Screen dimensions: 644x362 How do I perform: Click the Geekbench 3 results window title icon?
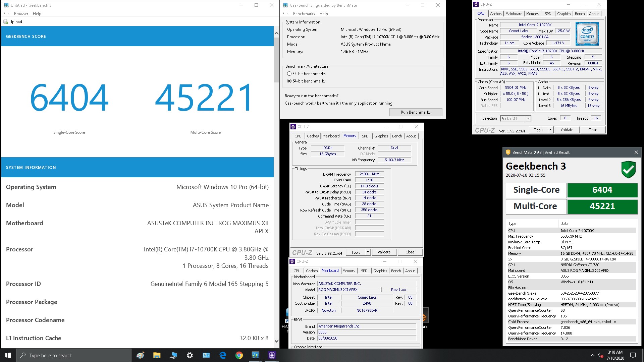coord(6,5)
